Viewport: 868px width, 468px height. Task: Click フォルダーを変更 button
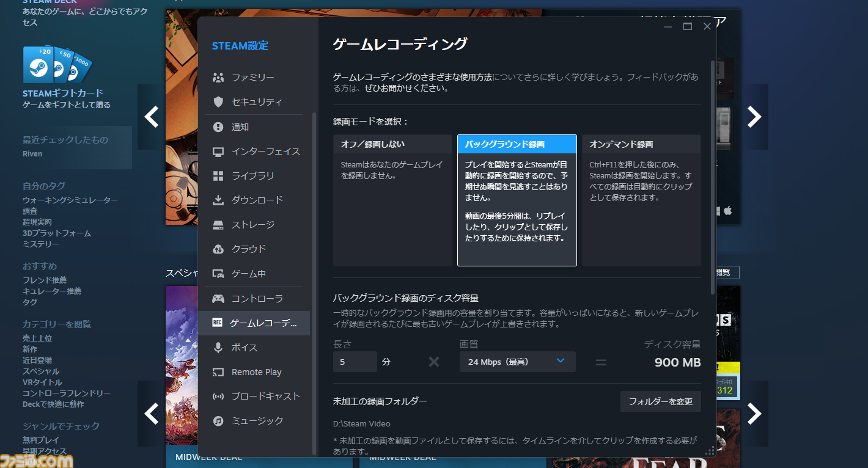(x=660, y=401)
